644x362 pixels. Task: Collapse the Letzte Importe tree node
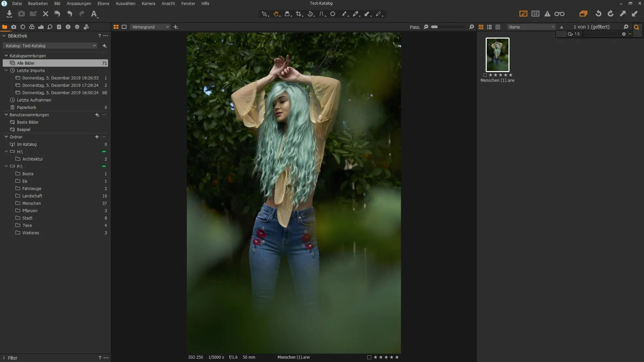click(x=6, y=70)
